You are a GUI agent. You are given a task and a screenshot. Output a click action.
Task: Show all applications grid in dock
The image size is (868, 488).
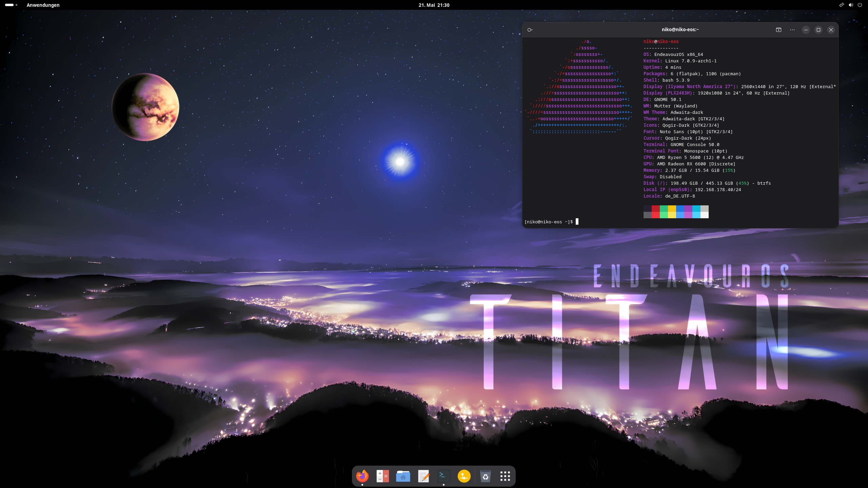(505, 476)
